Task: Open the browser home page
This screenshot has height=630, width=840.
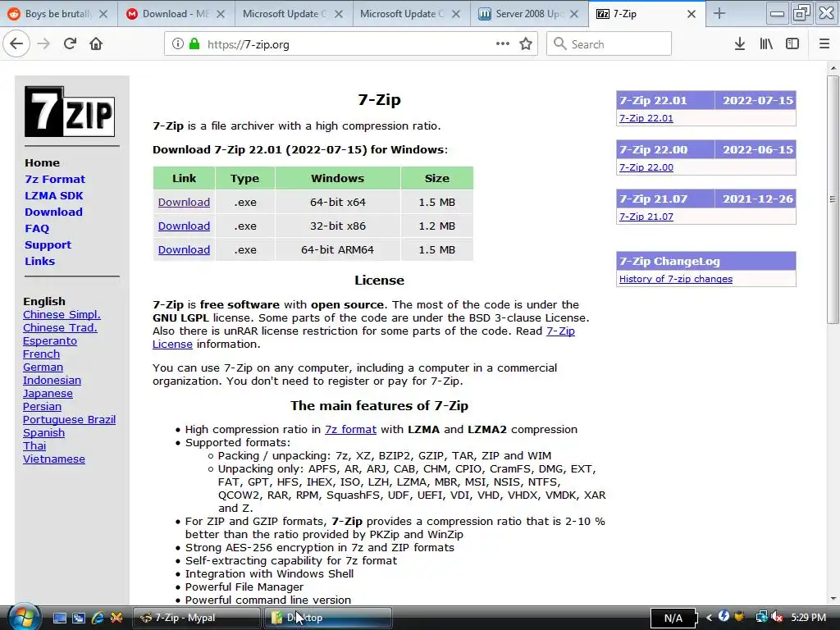Action: pos(96,44)
